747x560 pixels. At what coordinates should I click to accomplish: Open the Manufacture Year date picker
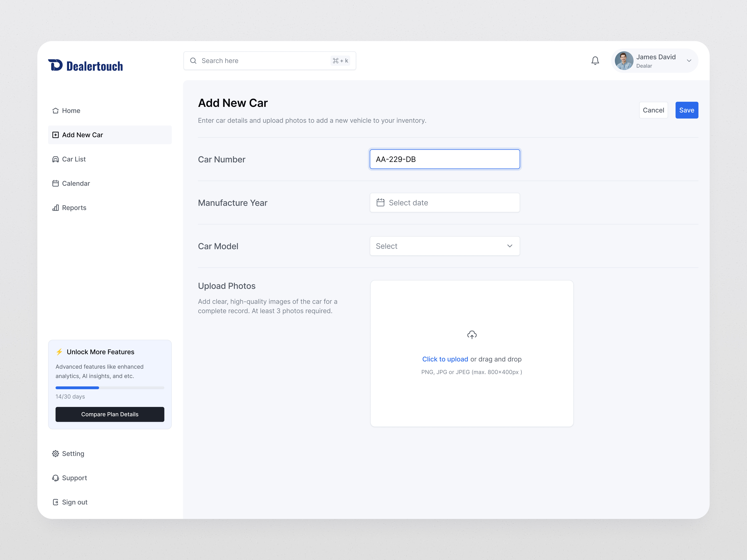coord(444,203)
